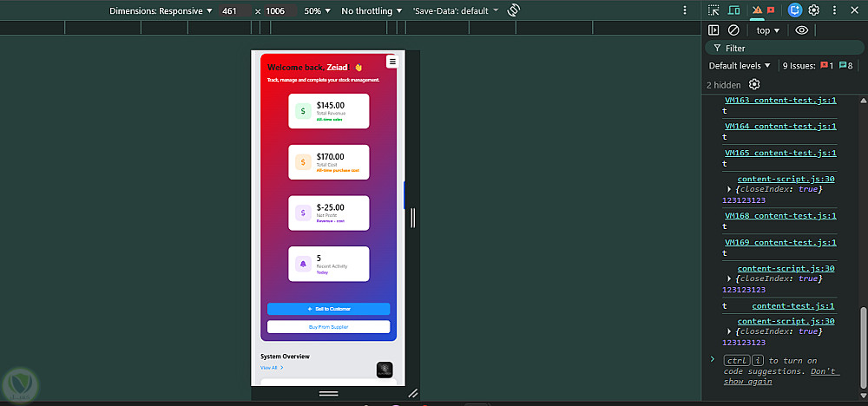Image resolution: width=868 pixels, height=406 pixels.
Task: Open the hamburger menu in the app
Action: (x=392, y=62)
